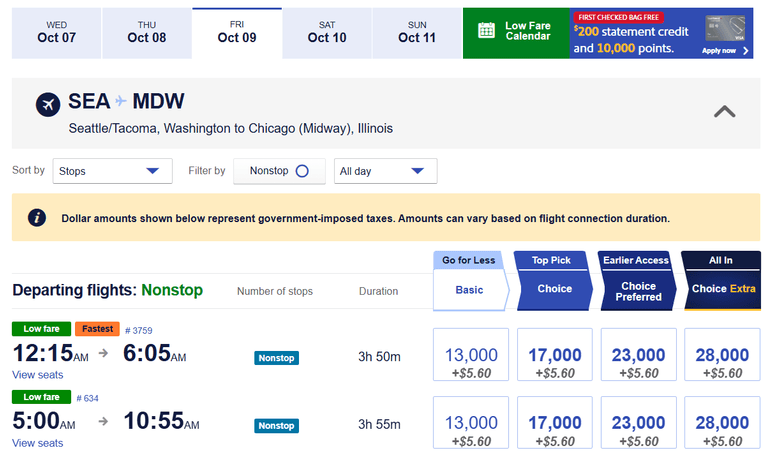Click Nonstop badge on 5:00 AM flight

(x=276, y=426)
